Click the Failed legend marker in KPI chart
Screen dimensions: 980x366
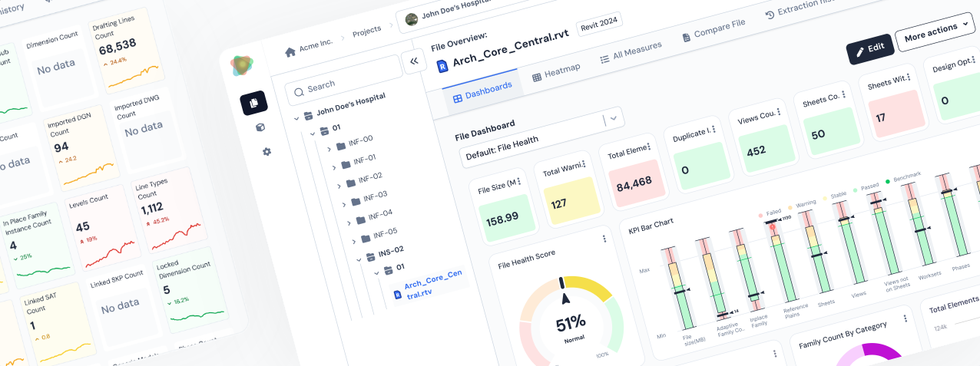click(760, 217)
